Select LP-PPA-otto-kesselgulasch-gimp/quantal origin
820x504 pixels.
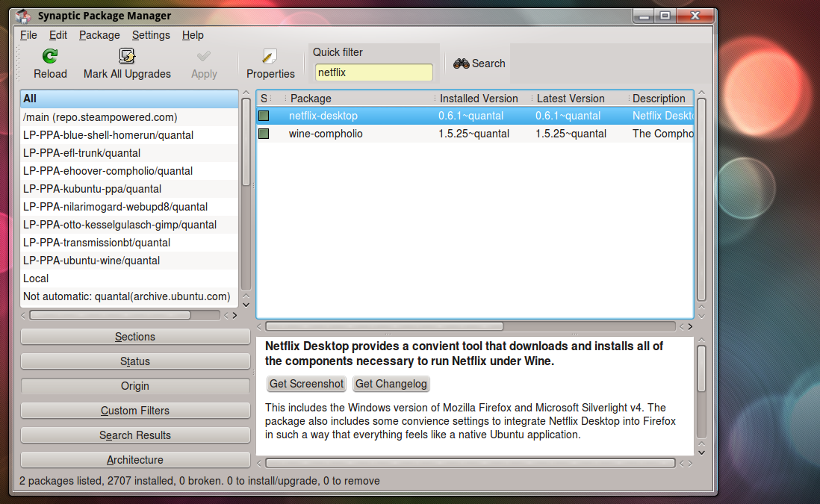[x=129, y=224]
